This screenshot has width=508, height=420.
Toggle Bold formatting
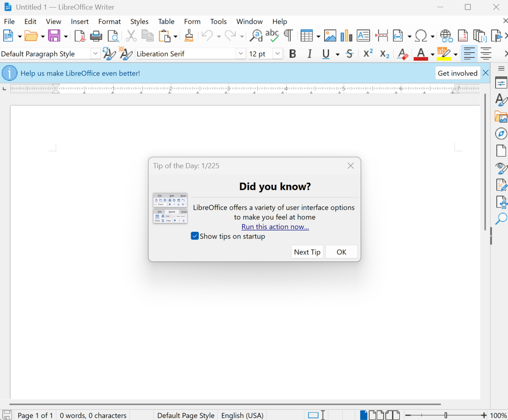(293, 54)
